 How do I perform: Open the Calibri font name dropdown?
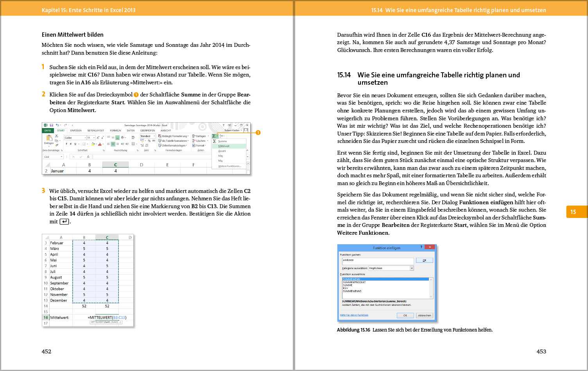(85, 138)
